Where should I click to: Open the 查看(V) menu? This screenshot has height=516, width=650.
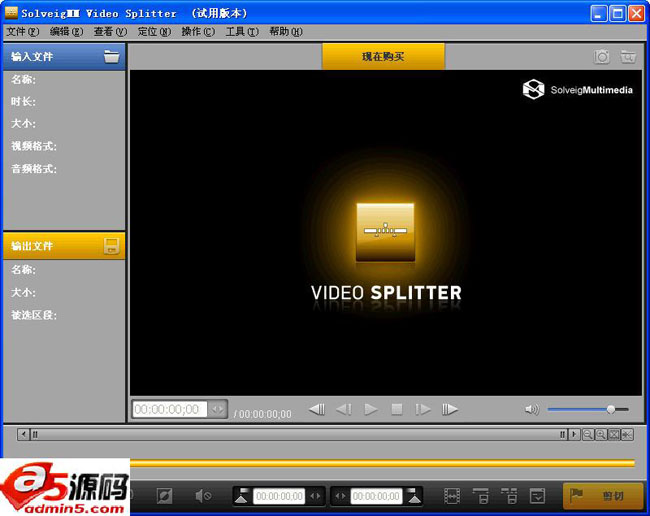pos(110,31)
